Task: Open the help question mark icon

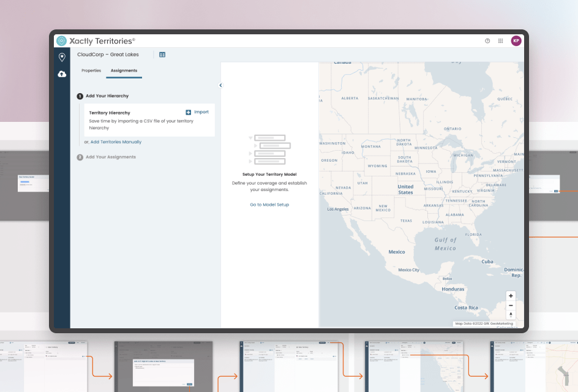Action: (x=487, y=41)
